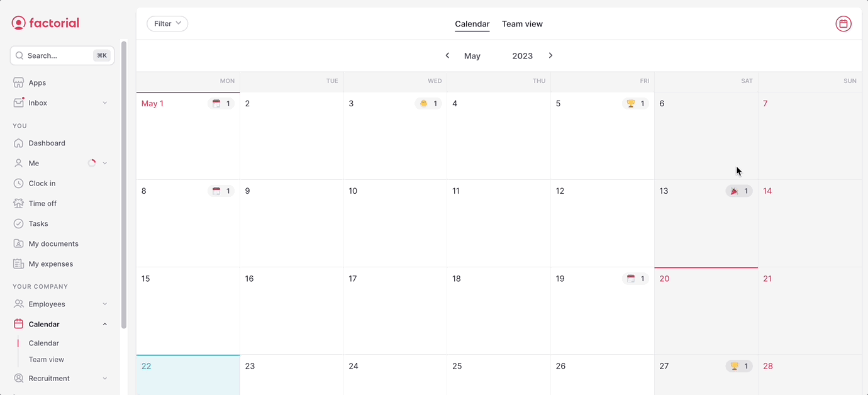Click day 18 in calendar

tap(499, 311)
